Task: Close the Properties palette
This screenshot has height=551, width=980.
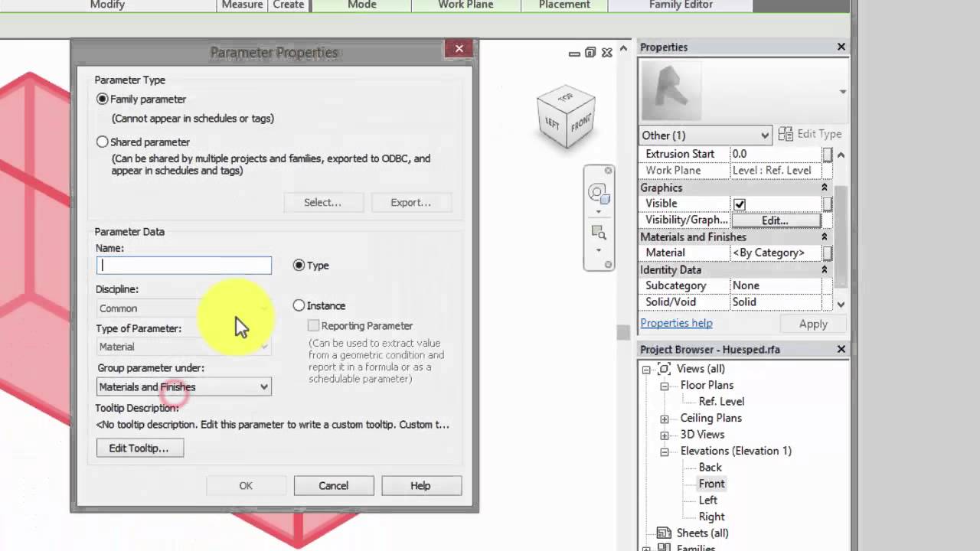Action: (x=841, y=47)
